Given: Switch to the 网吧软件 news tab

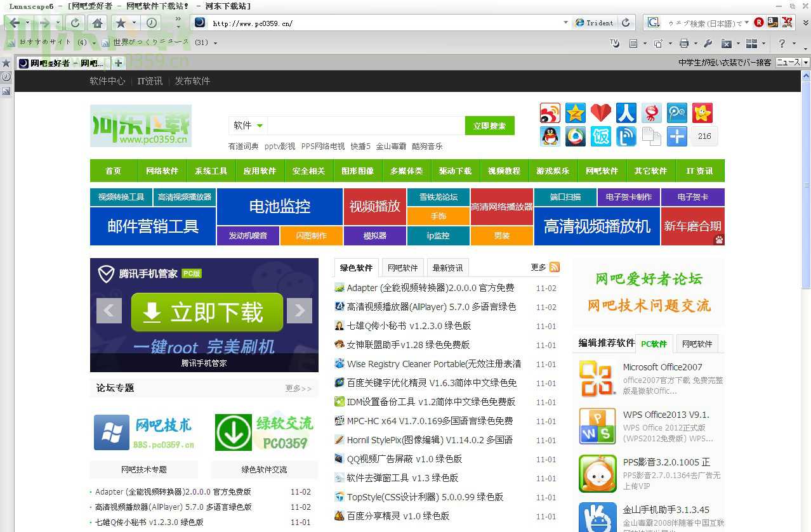Looking at the screenshot, I should [x=402, y=267].
